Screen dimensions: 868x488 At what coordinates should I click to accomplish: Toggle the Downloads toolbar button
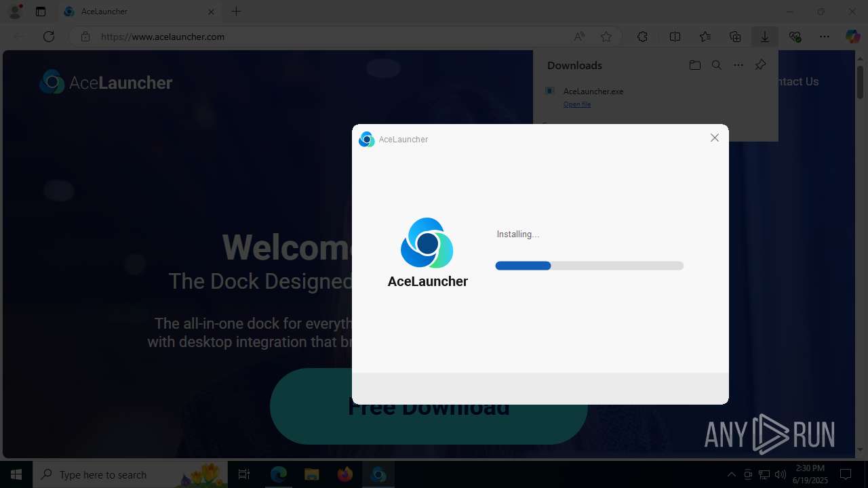click(x=765, y=37)
